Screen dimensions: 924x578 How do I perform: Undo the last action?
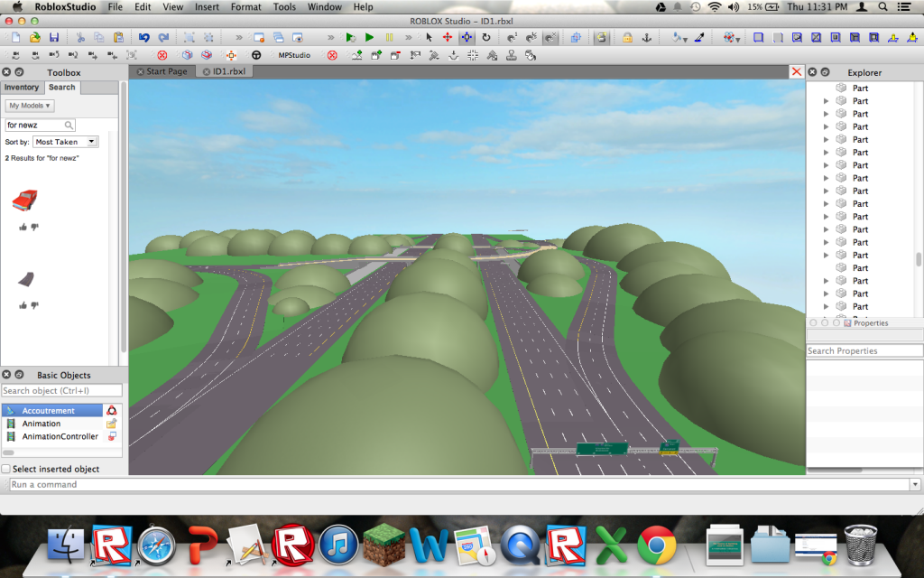tap(143, 37)
